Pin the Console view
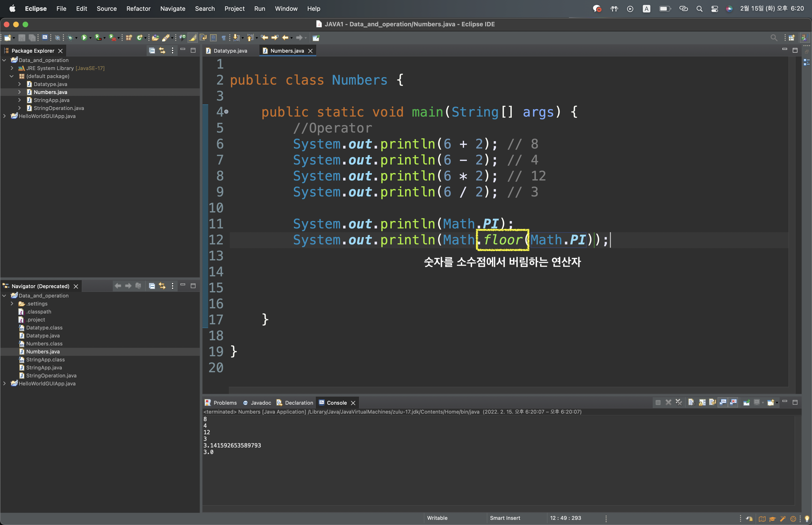The height and width of the screenshot is (525, 812). point(746,402)
